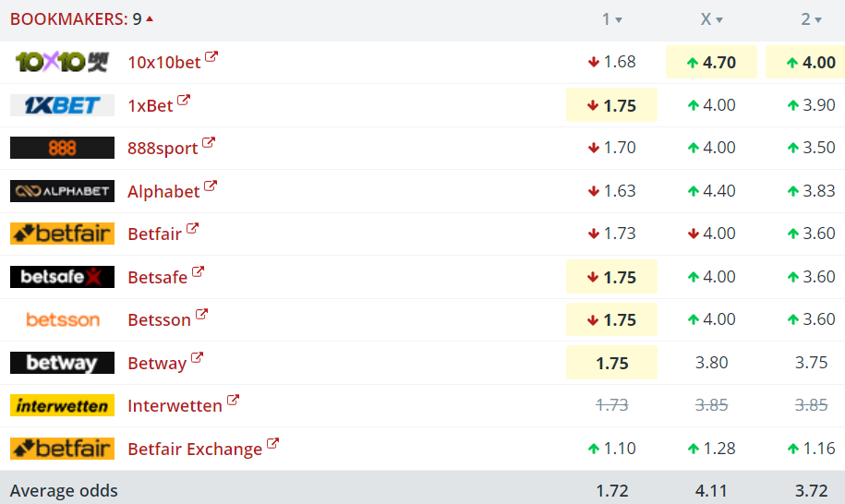Image resolution: width=845 pixels, height=504 pixels.
Task: Select 10x10bet draw odds 4.70
Action: point(711,62)
